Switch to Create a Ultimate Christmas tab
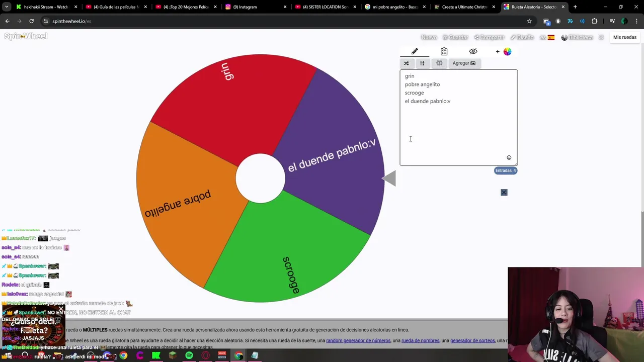 click(x=465, y=7)
